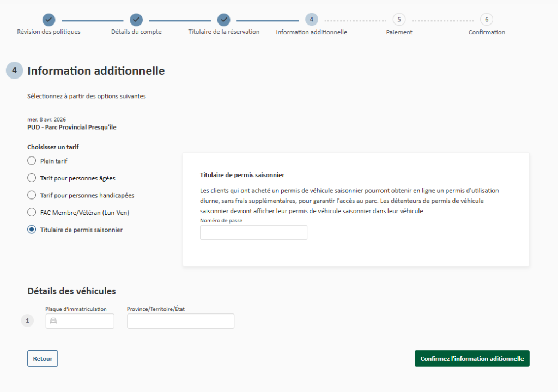Click the Numéro de passe input field
This screenshot has width=558, height=392.
click(253, 232)
